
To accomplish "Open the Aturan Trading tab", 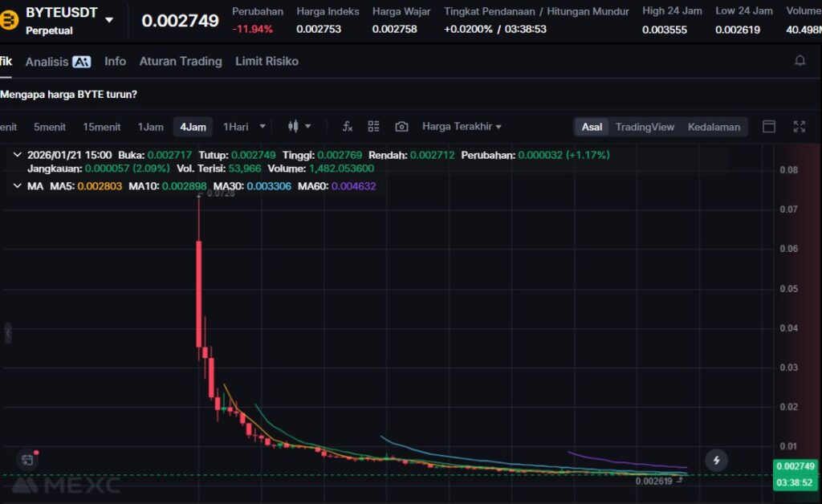I will pos(181,61).
